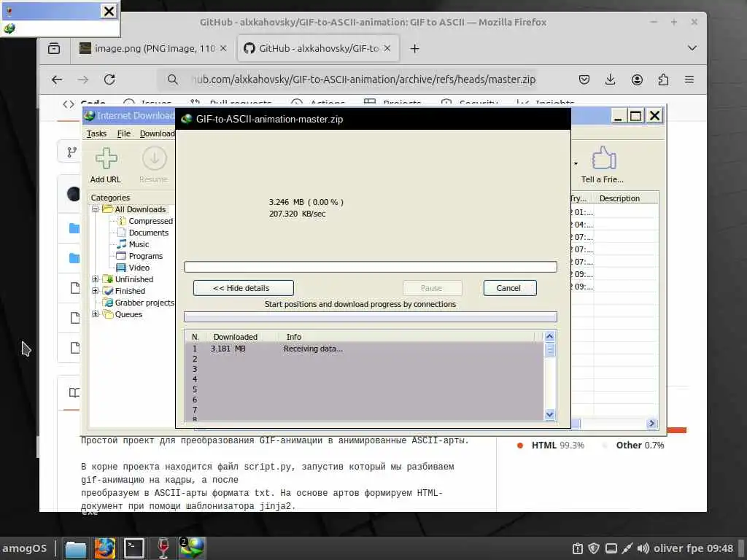Click the README book icon on GitHub
The height and width of the screenshot is (560, 747).
click(74, 393)
